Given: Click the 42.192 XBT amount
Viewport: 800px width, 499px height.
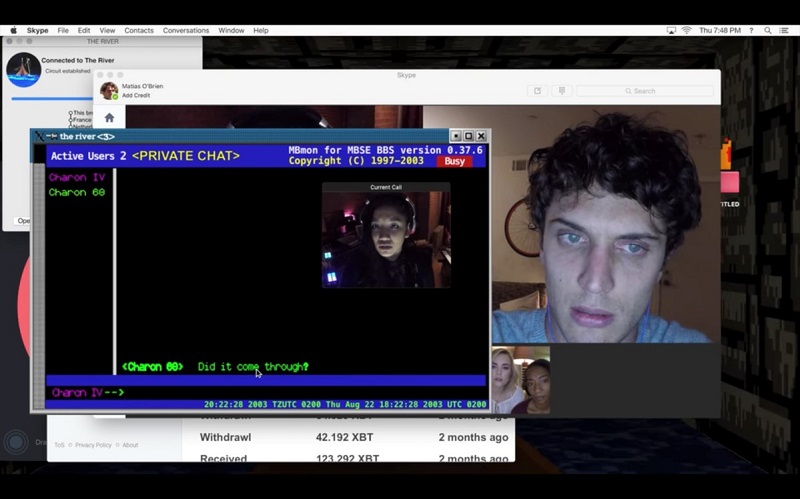Looking at the screenshot, I should point(344,437).
